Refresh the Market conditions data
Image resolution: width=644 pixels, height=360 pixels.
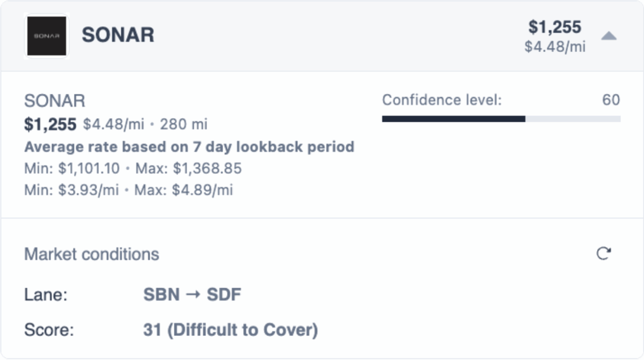pyautogui.click(x=604, y=253)
